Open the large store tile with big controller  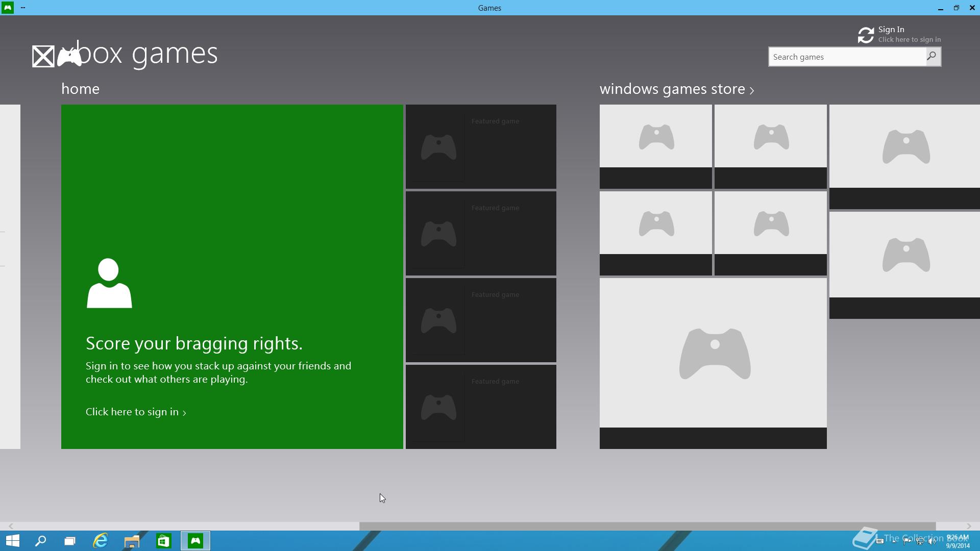click(713, 363)
